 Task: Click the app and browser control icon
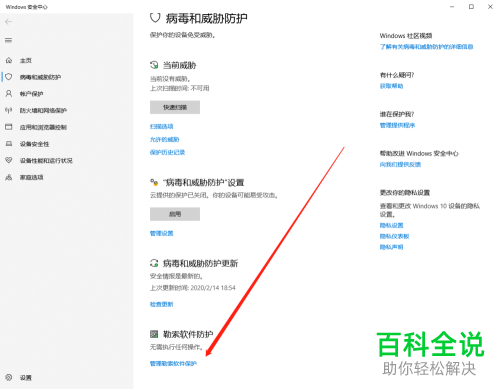click(x=9, y=127)
